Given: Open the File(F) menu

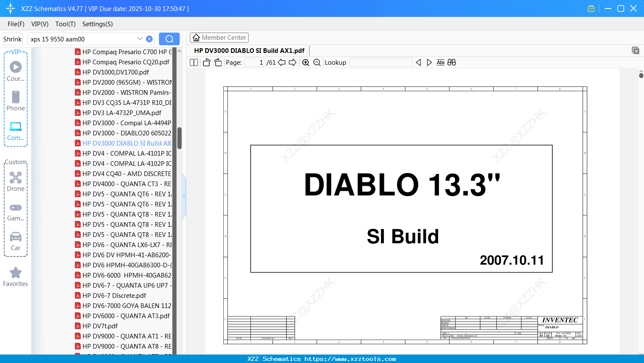Looking at the screenshot, I should pyautogui.click(x=16, y=24).
